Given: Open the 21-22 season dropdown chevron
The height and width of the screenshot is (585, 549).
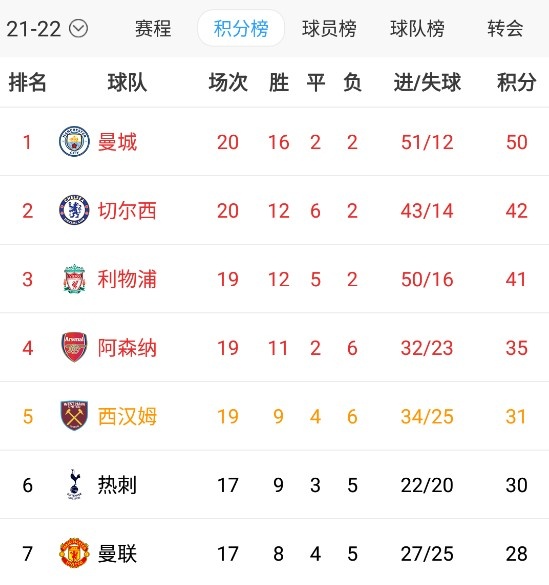Looking at the screenshot, I should pos(79,29).
